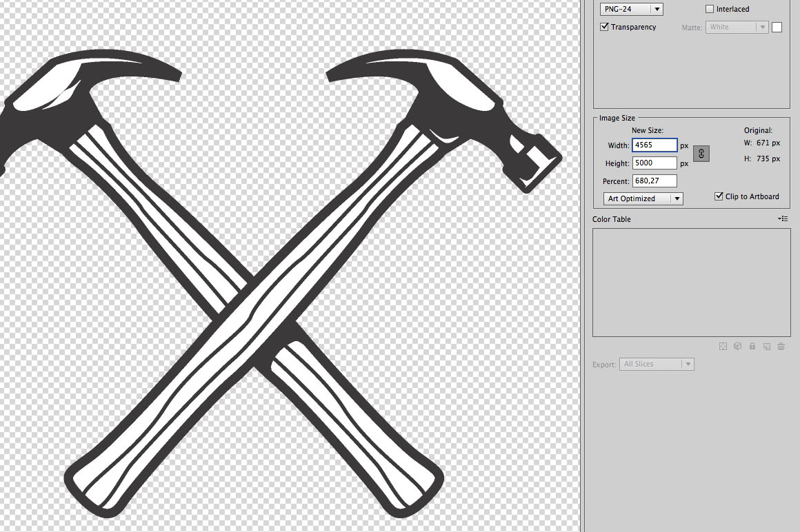800x532 pixels.
Task: Expand the Art Optimized resampling dropdown
Action: pos(643,198)
